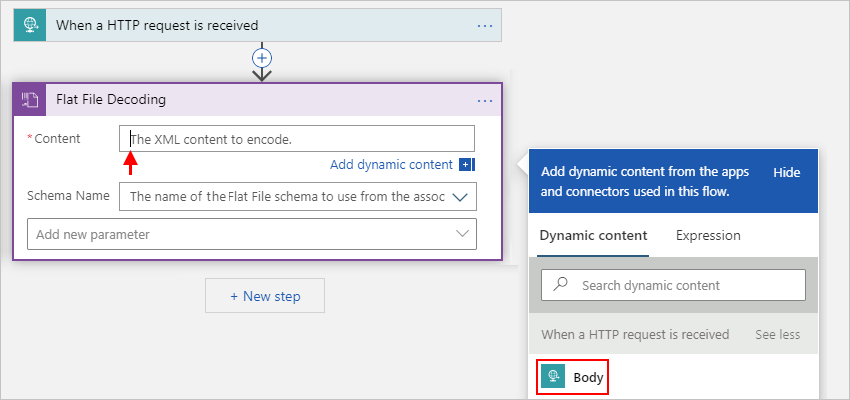Viewport: 850px width, 400px height.
Task: Click the HTTP request trigger icon
Action: tap(30, 25)
